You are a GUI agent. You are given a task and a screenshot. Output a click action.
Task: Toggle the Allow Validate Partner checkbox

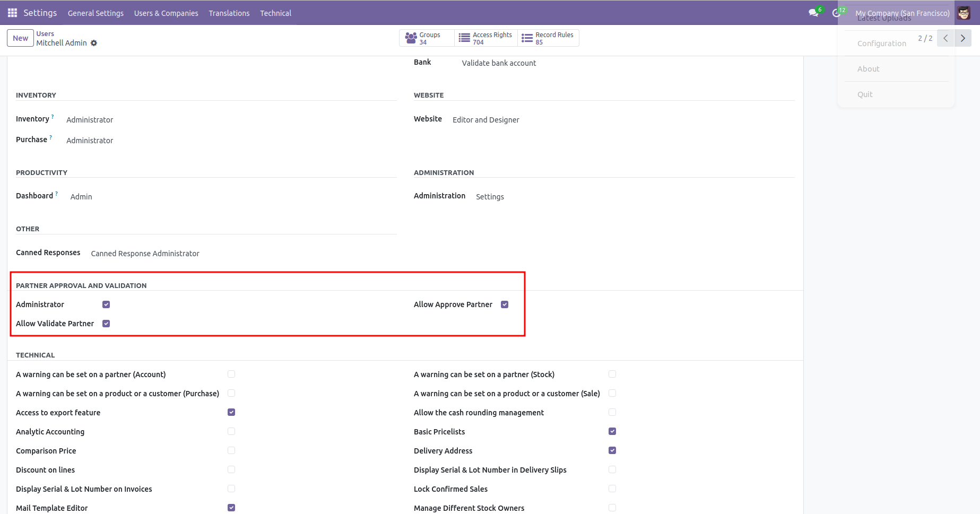[x=106, y=324]
